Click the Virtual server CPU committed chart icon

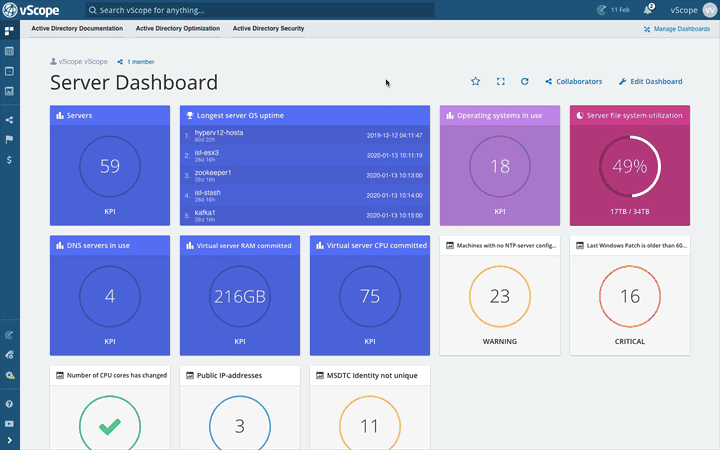pos(320,245)
